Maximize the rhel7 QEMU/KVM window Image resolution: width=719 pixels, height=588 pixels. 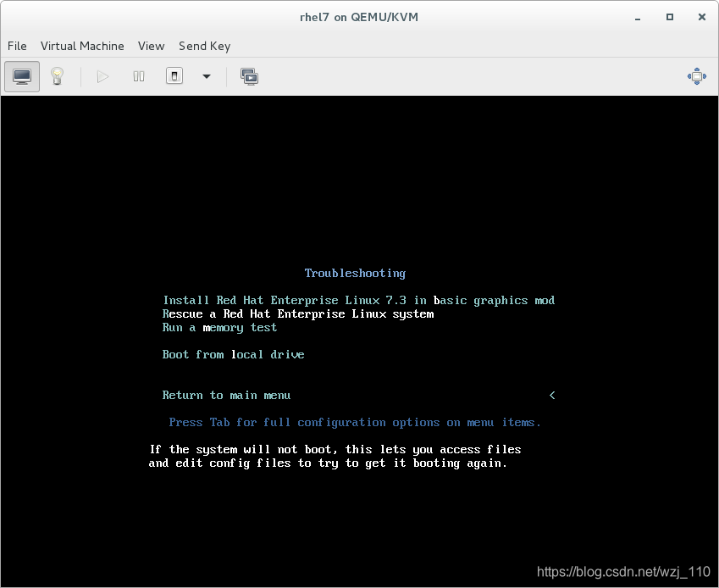[670, 17]
